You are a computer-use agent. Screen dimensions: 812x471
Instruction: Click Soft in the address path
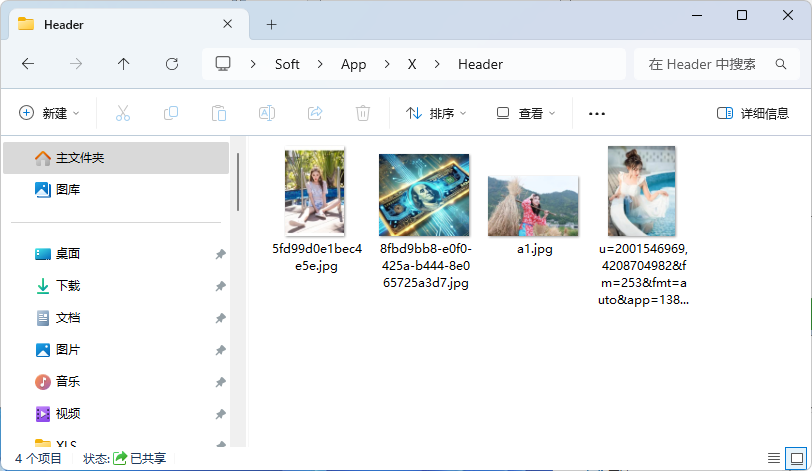pos(287,64)
